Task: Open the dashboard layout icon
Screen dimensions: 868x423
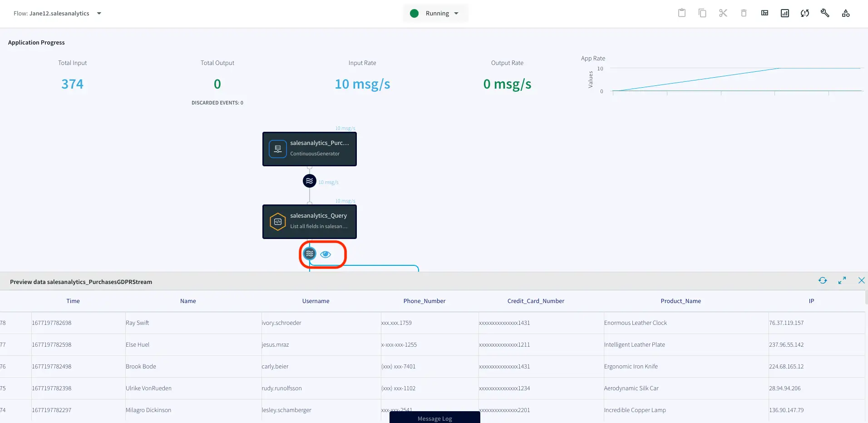Action: (764, 13)
